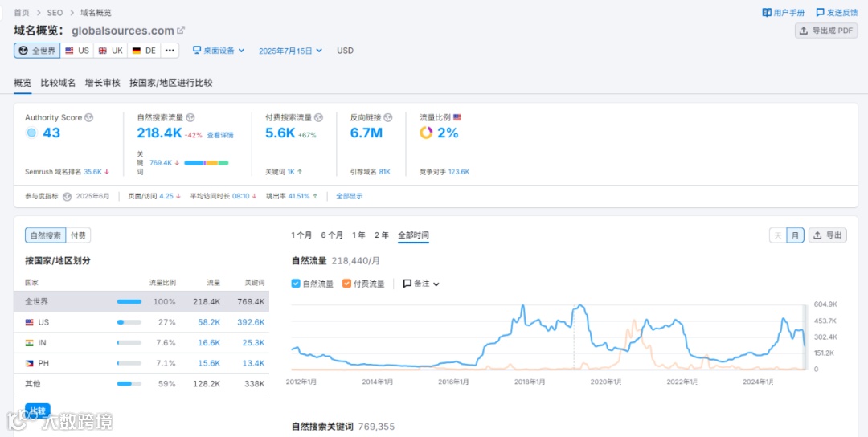The height and width of the screenshot is (437, 868).
Task: Open 桌面设备 device dropdown
Action: pyautogui.click(x=219, y=51)
